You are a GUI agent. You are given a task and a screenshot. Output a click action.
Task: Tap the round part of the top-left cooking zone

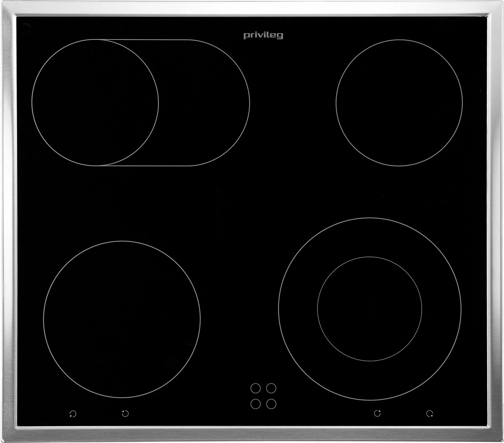click(95, 102)
